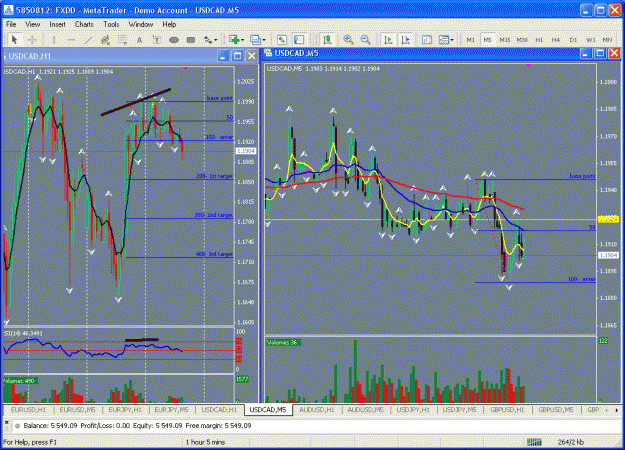Switch timeframe to M30
Image resolution: width=625 pixels, height=450 pixels.
[522, 40]
